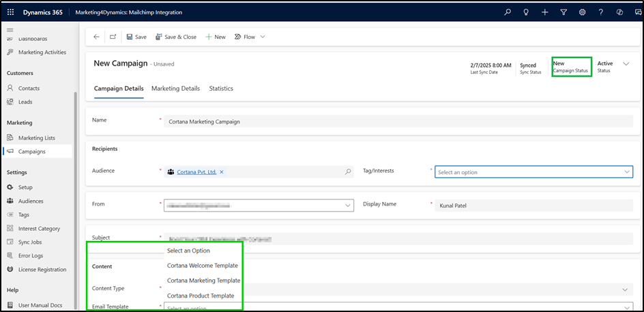Viewport: 644px width, 312px height.
Task: Click the globe icon in top bar
Action: coord(619,12)
